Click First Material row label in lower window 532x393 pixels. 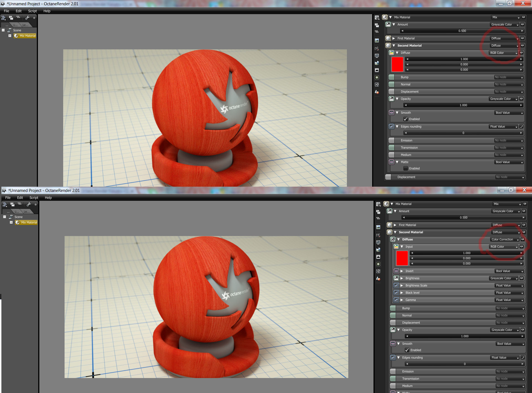(407, 225)
